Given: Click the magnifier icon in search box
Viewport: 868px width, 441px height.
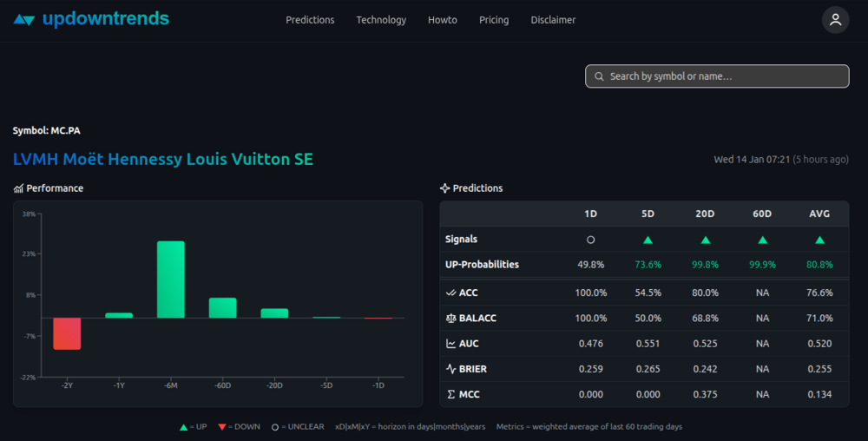Looking at the screenshot, I should coord(599,76).
